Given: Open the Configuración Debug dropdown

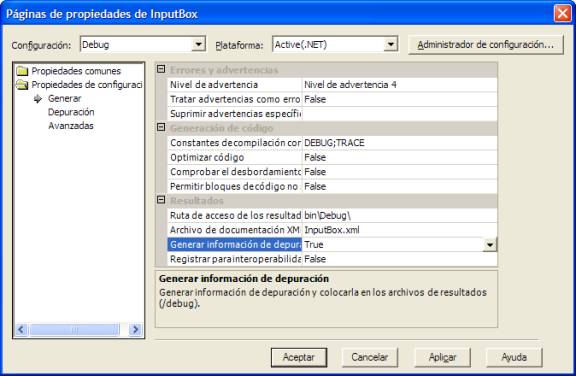Looking at the screenshot, I should (x=198, y=44).
